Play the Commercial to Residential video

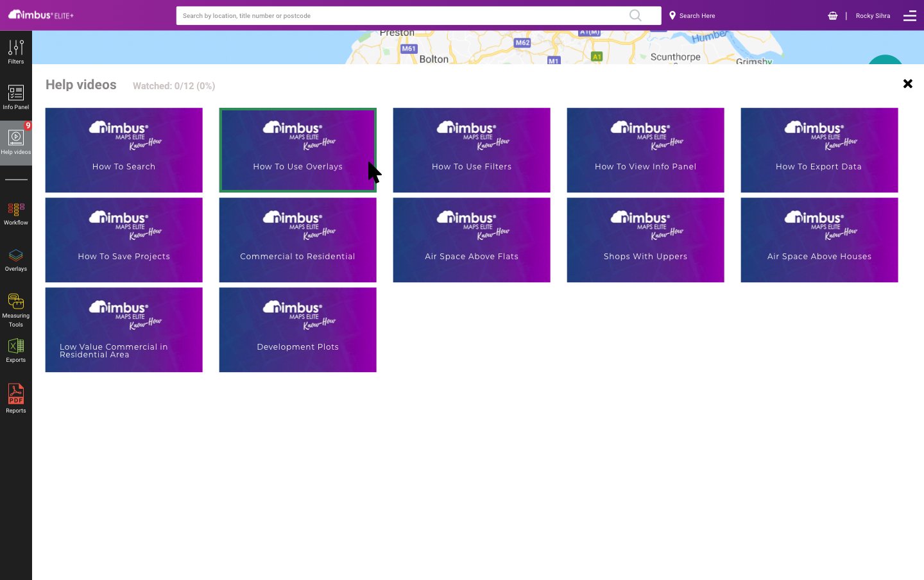pos(298,240)
